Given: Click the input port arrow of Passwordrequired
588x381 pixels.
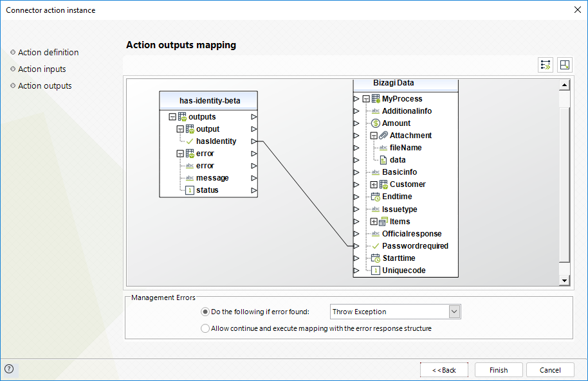Looking at the screenshot, I should (x=356, y=246).
